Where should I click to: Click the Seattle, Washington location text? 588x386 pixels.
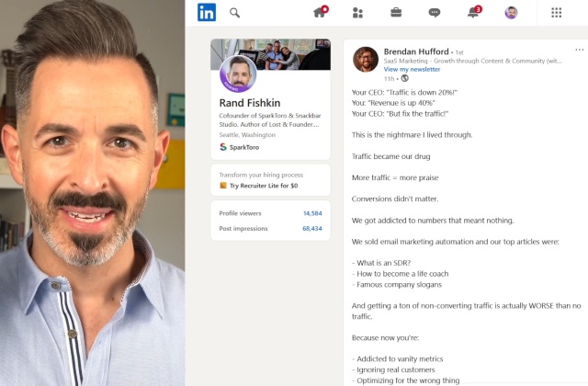coord(247,135)
